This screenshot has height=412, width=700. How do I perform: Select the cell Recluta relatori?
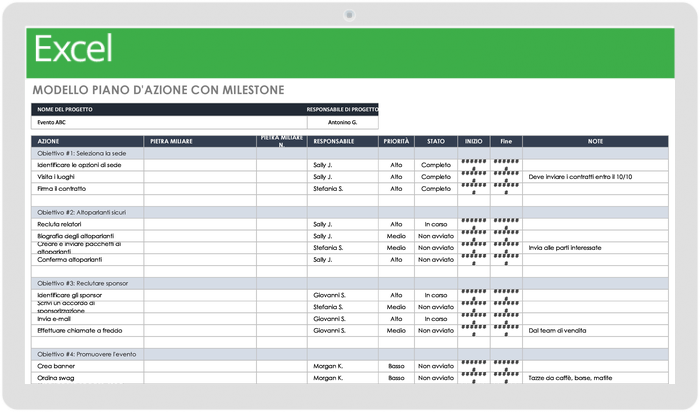pos(88,225)
